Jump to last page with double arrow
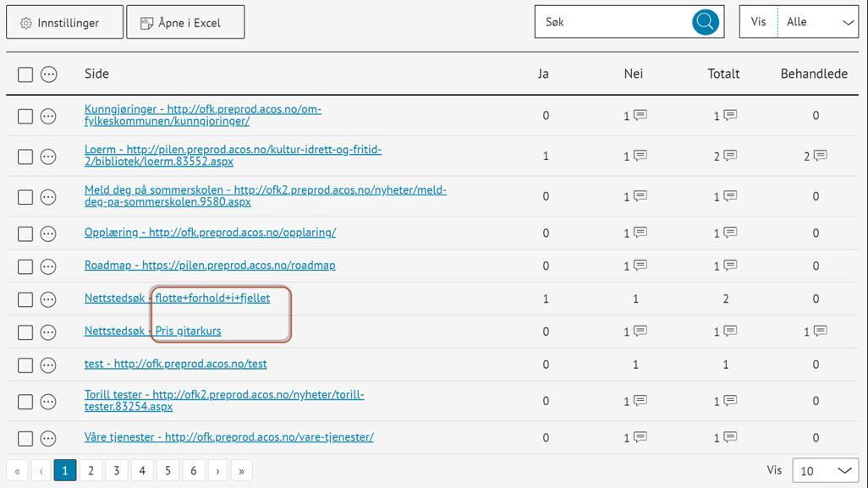This screenshot has height=488, width=868. [241, 470]
